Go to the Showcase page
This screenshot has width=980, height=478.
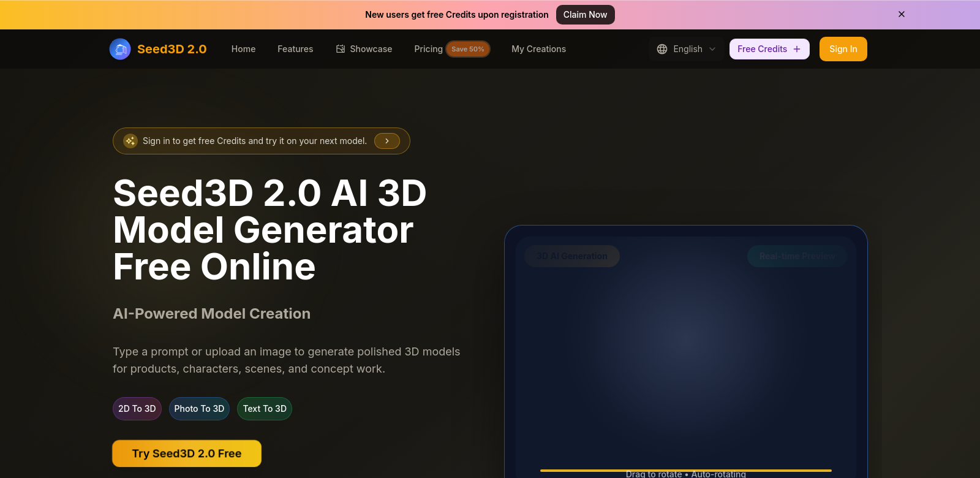pyautogui.click(x=364, y=49)
